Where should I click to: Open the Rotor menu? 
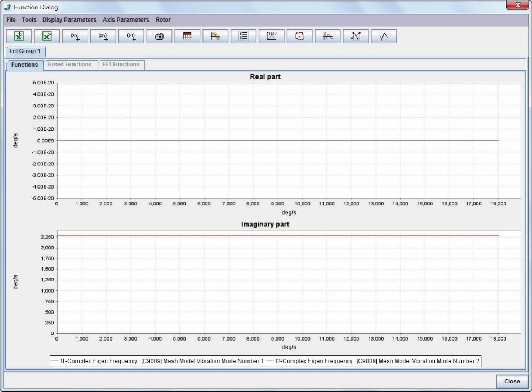coord(163,20)
